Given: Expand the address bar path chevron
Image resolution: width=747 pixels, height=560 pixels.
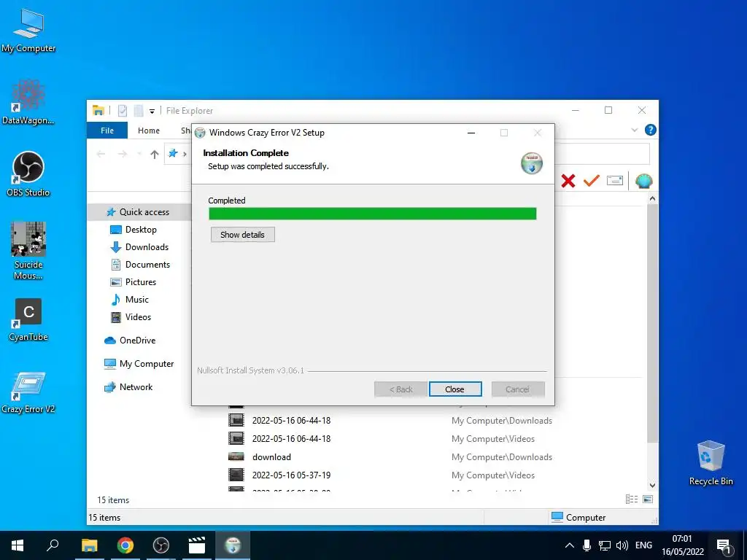Looking at the screenshot, I should pos(185,154).
